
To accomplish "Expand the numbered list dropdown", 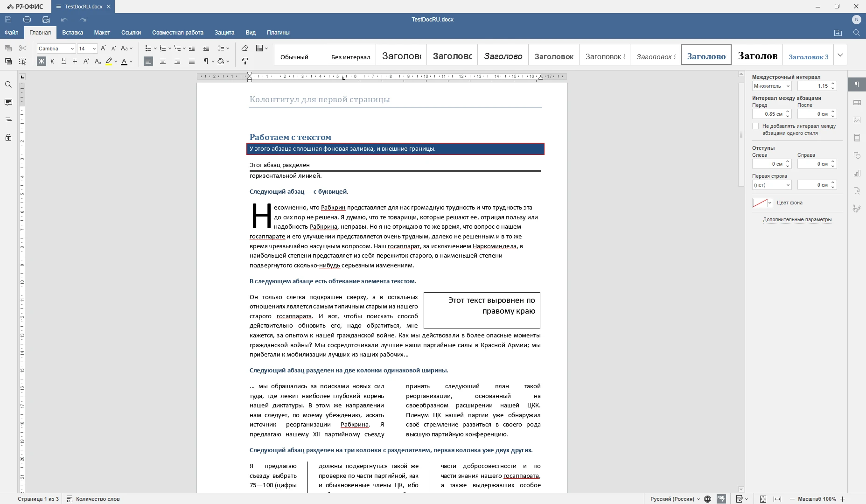I will (x=169, y=48).
